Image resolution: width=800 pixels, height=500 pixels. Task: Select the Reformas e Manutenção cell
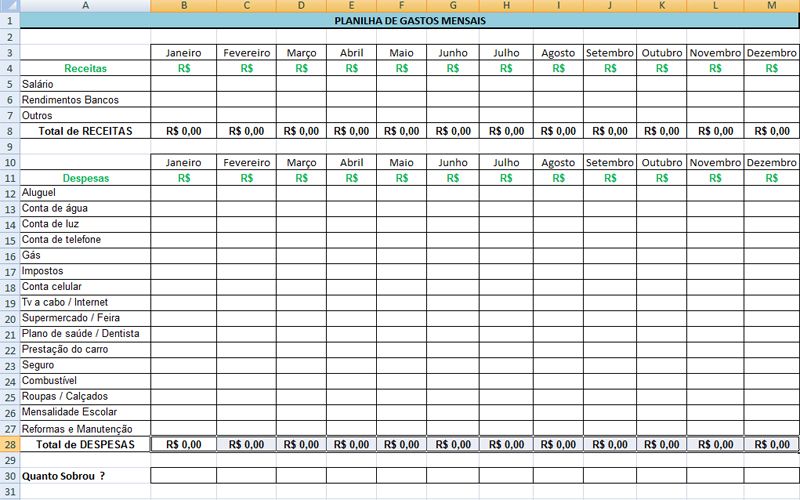(x=85, y=429)
